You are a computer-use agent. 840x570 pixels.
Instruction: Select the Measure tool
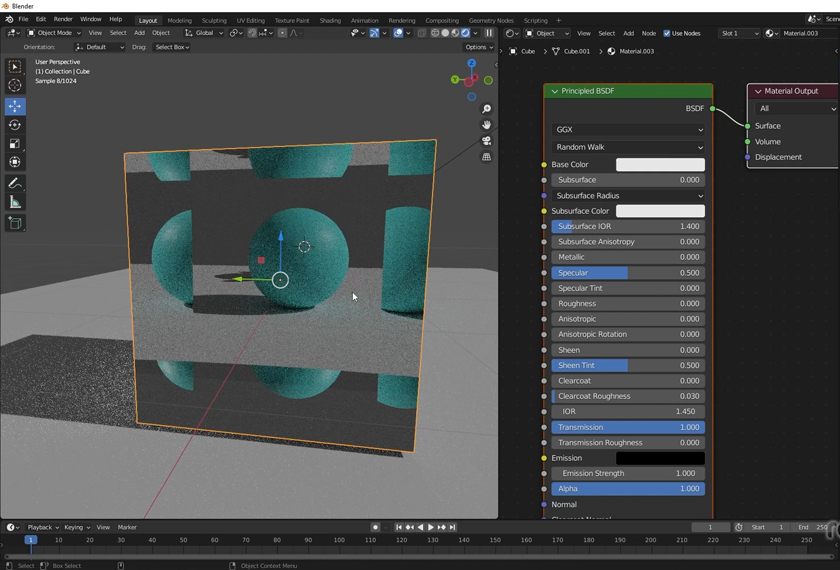(15, 203)
